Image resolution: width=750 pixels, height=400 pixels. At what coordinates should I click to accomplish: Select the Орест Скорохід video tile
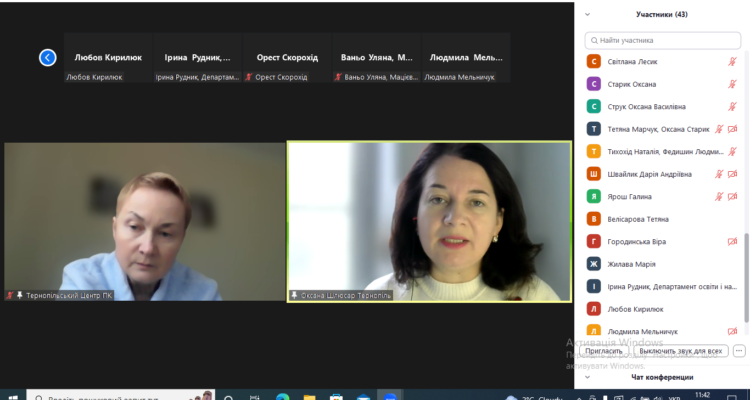tap(287, 57)
